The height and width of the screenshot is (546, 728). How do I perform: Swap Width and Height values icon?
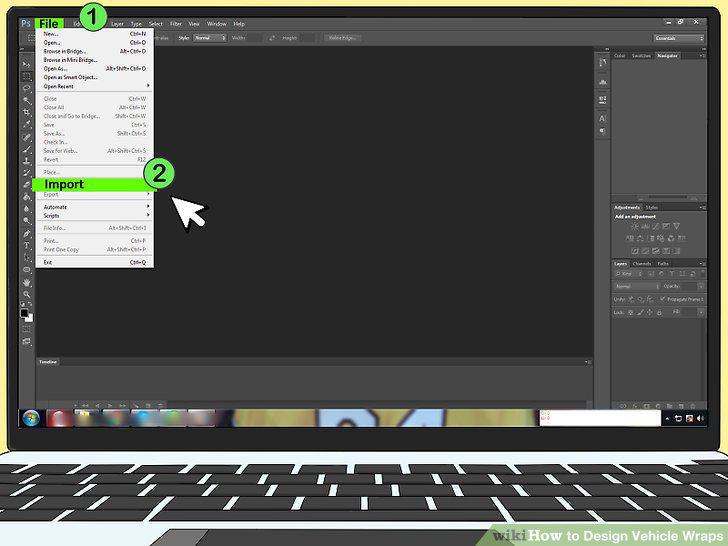(x=272, y=38)
